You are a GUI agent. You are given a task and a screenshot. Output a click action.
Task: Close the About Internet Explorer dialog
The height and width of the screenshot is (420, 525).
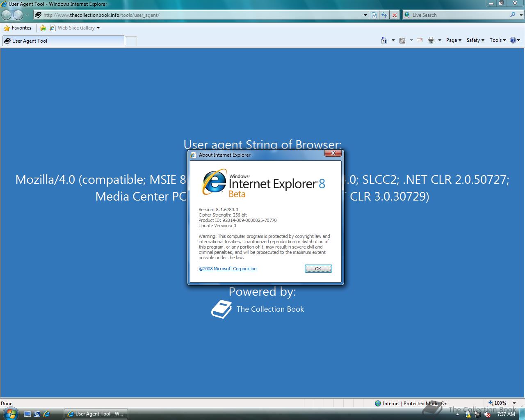pos(333,153)
